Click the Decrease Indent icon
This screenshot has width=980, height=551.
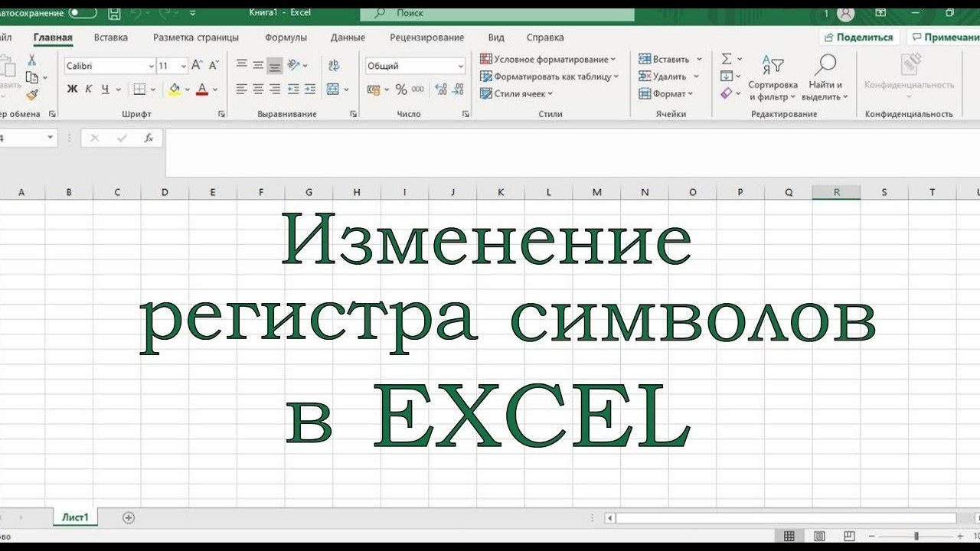coord(292,90)
